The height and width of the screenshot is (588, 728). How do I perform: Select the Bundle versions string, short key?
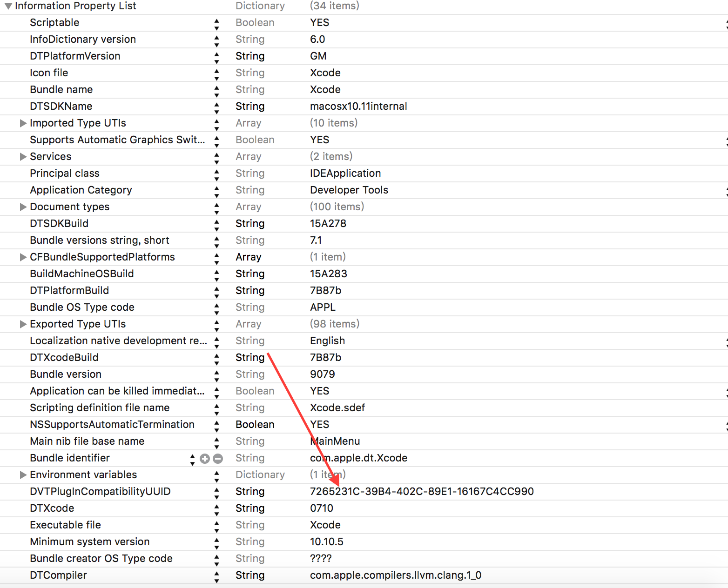coord(100,241)
